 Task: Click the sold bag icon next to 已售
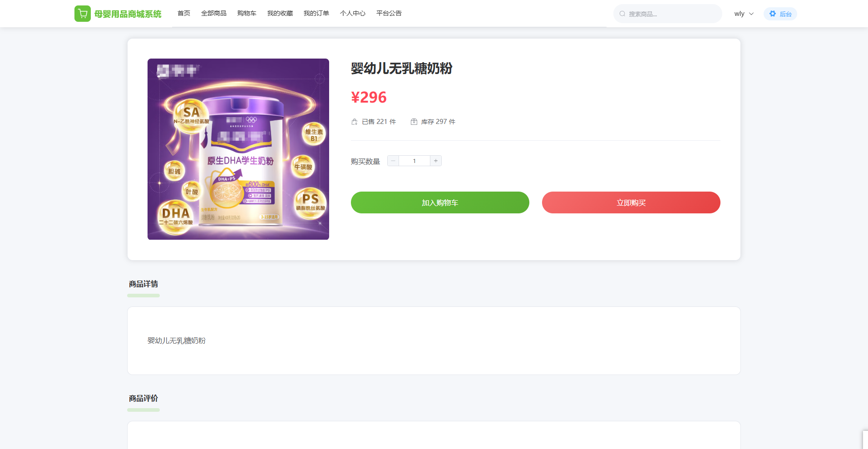[355, 122]
